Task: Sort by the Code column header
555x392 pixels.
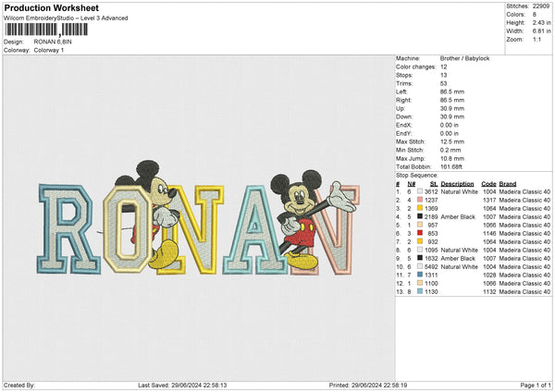Action: [488, 183]
